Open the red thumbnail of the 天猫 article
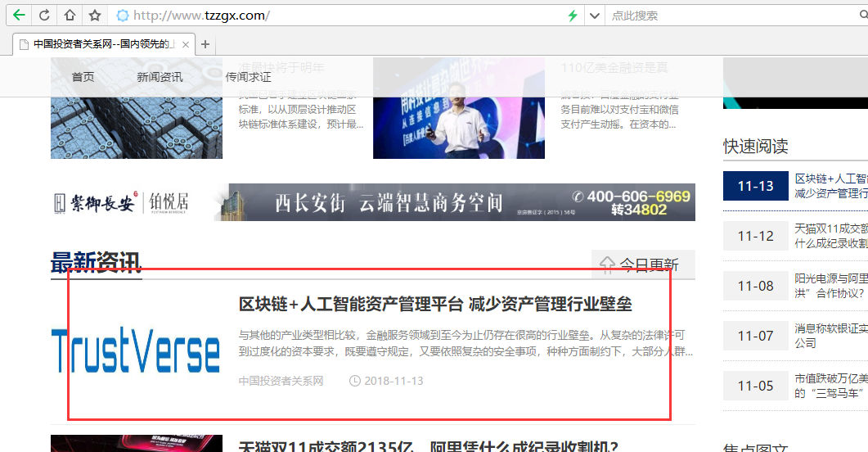Screen dimensions: 868x452 click(x=136, y=444)
